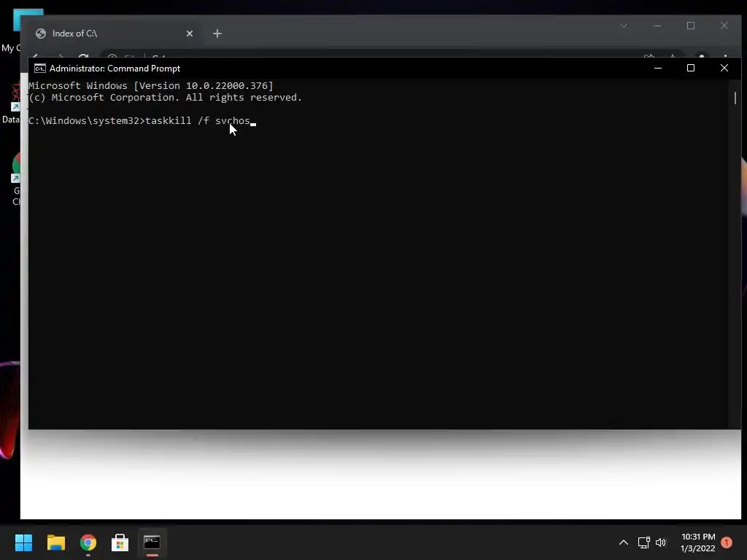
Task: Show hidden system tray icons
Action: [x=623, y=542]
